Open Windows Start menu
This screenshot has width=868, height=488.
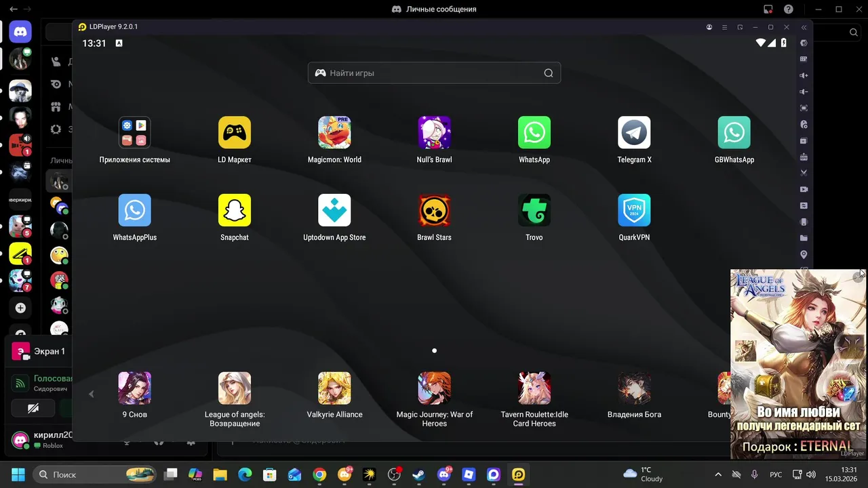pyautogui.click(x=18, y=474)
